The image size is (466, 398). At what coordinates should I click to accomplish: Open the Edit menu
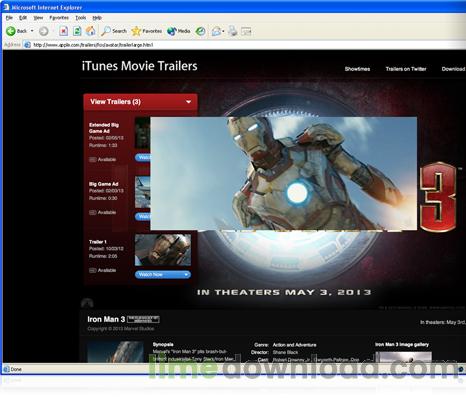coord(23,18)
